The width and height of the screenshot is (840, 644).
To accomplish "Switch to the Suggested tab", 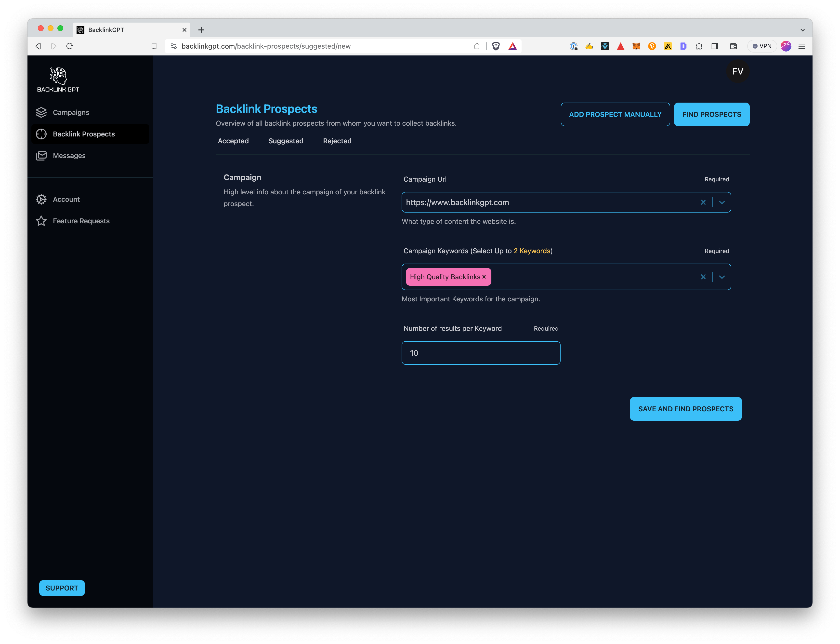I will (286, 141).
